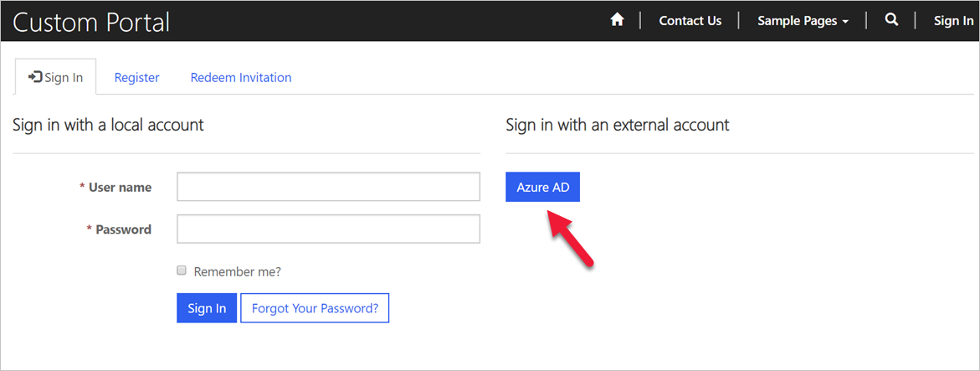Image resolution: width=980 pixels, height=371 pixels.
Task: Click the "Password" field label
Action: coord(123,229)
